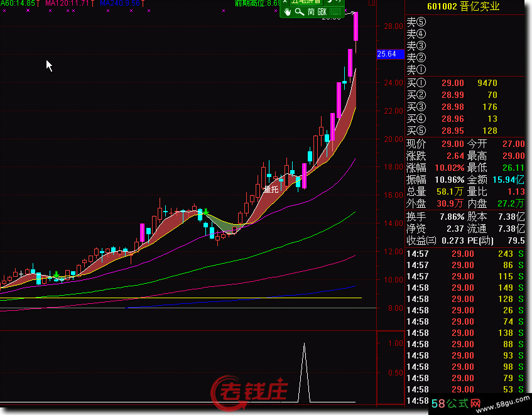Click the MA240 indicator label at top
This screenshot has height=415, width=532.
point(120,3)
